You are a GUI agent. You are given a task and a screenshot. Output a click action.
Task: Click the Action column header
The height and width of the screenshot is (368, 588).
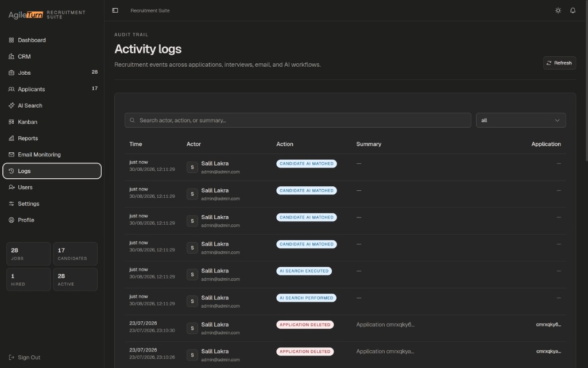coord(285,144)
